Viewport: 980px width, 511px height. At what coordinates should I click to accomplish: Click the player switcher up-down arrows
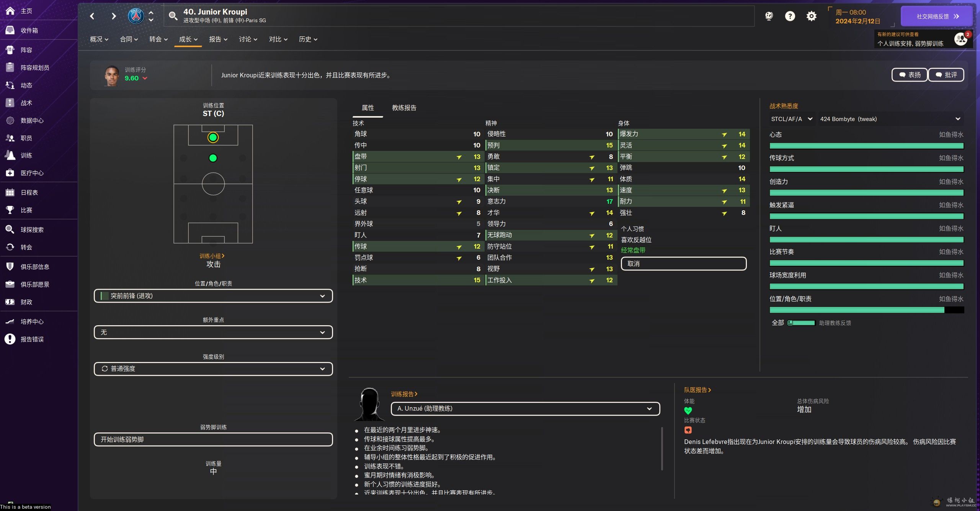click(151, 16)
